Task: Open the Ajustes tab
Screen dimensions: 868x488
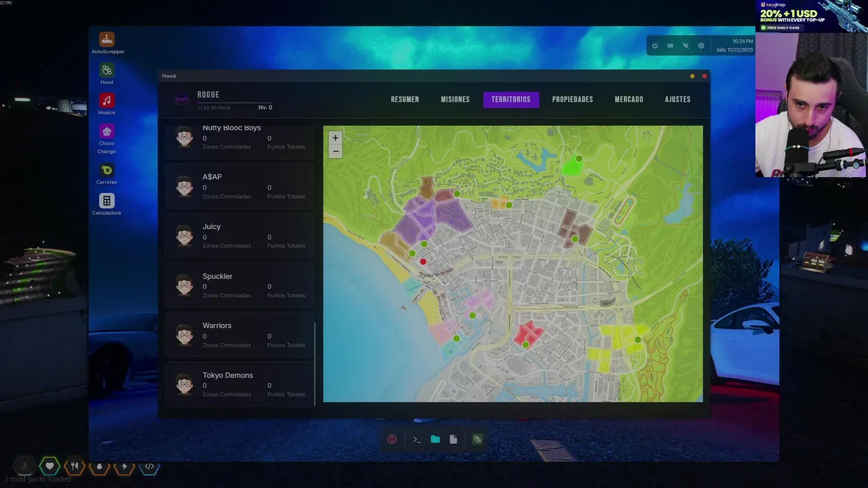Action: [677, 100]
